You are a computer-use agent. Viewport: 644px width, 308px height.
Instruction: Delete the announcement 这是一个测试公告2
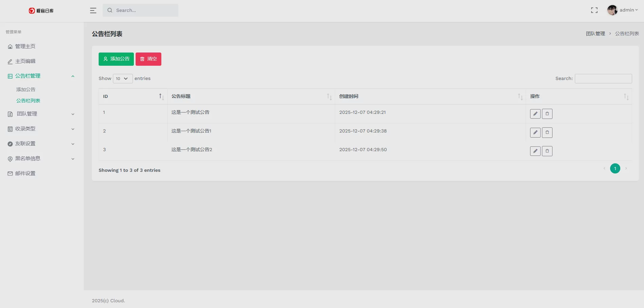pyautogui.click(x=547, y=151)
